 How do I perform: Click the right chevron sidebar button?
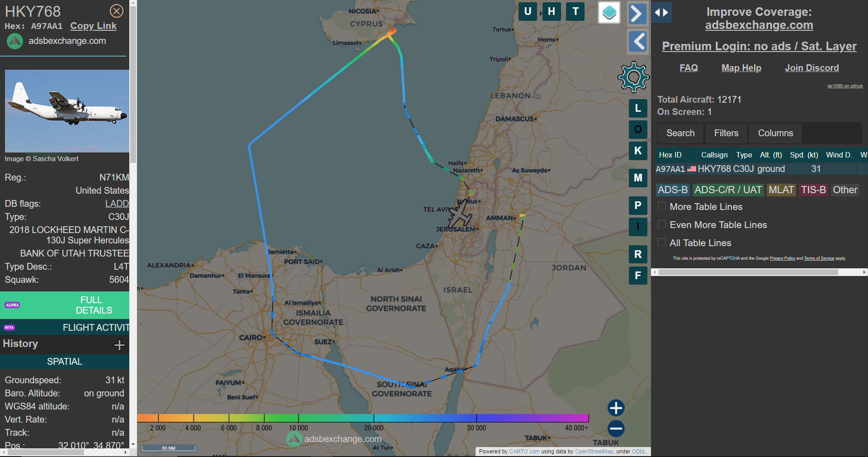pos(637,13)
